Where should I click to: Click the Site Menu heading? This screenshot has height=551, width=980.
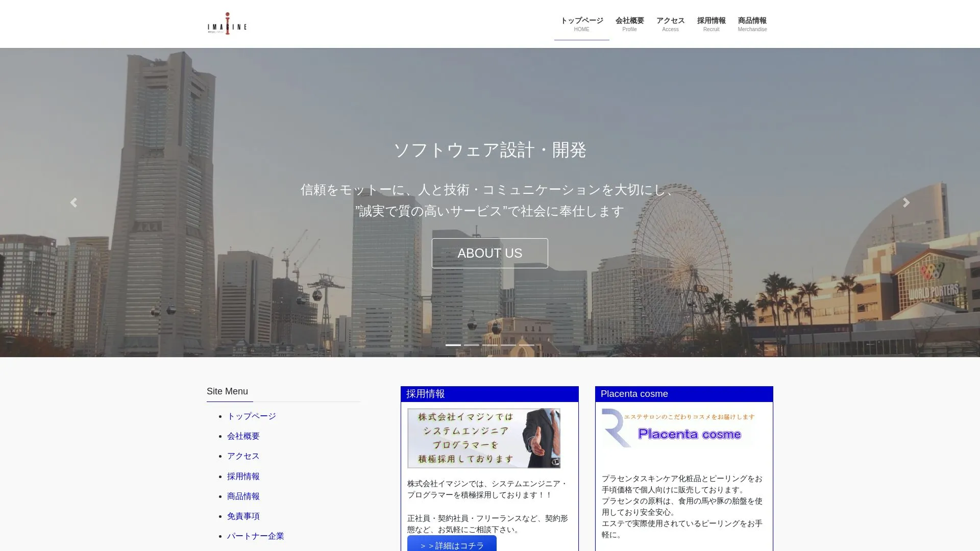point(227,391)
